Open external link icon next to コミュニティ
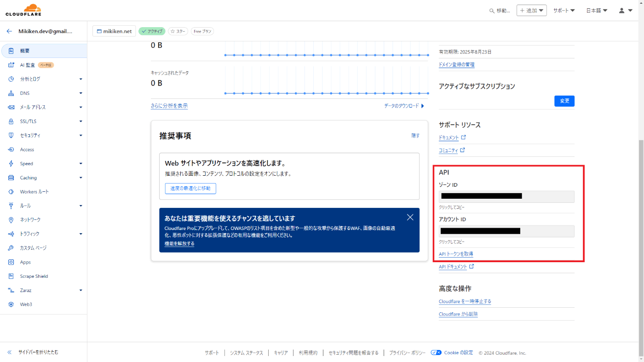 click(462, 150)
